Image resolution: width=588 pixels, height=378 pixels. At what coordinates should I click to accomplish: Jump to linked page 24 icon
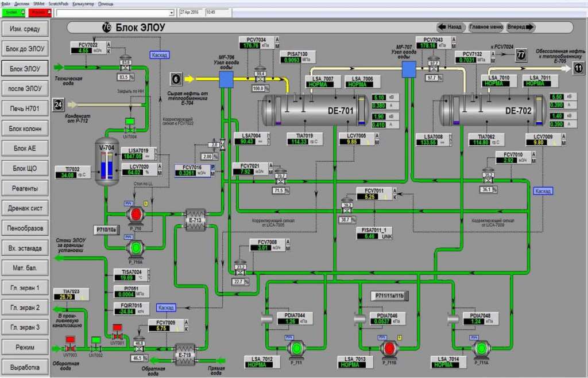click(59, 104)
